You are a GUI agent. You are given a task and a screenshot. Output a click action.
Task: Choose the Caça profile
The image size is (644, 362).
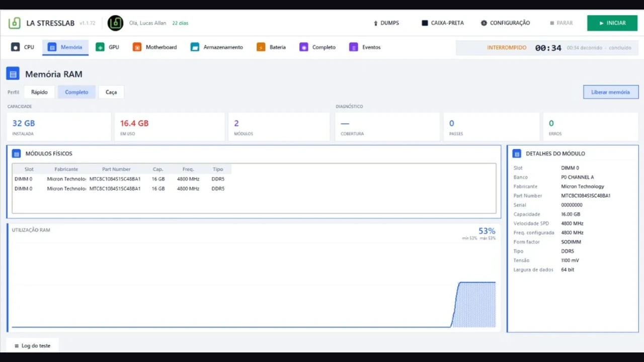coord(111,92)
